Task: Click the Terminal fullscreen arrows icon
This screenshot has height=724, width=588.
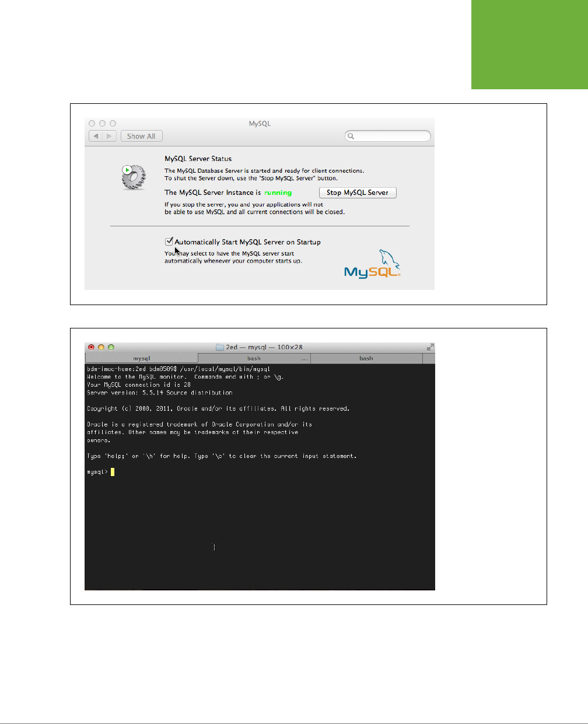Action: point(430,347)
